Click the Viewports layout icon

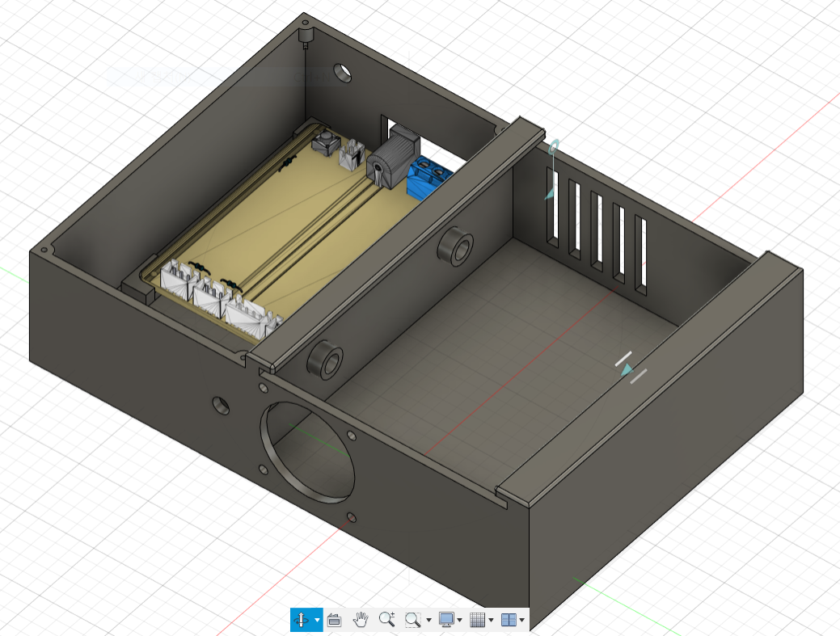pos(509,620)
